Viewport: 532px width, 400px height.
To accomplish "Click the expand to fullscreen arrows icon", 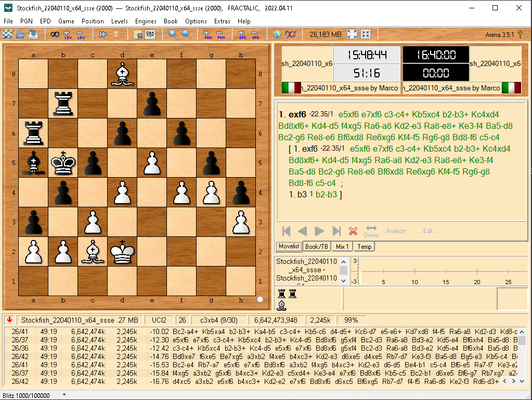I will point(352,34).
